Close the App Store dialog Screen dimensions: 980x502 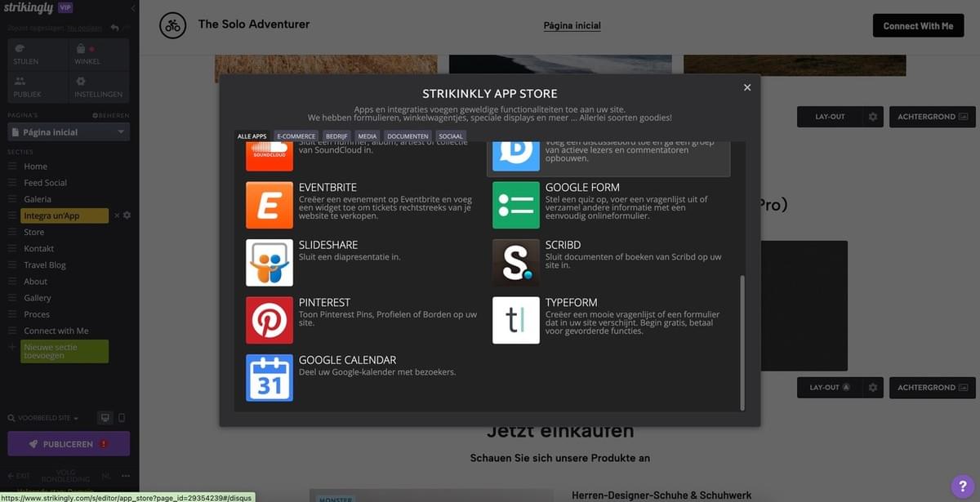[x=746, y=87]
